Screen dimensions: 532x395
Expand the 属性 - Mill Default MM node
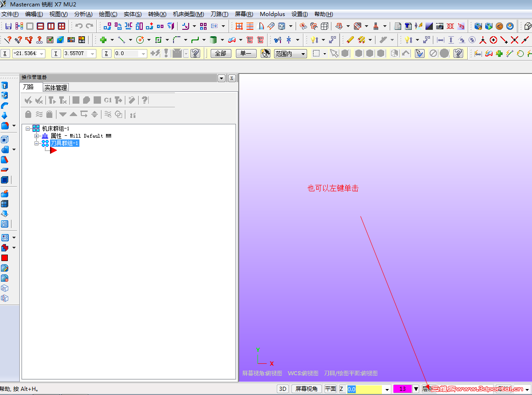[x=36, y=136]
